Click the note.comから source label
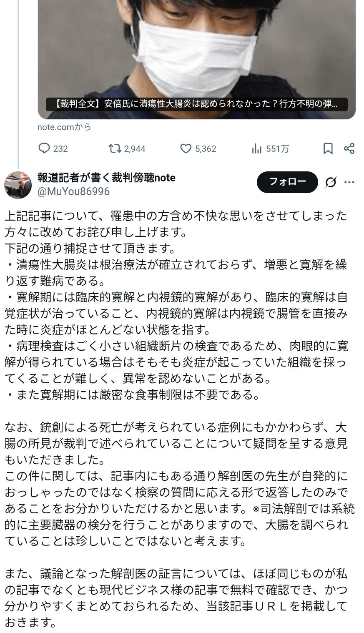Image resolution: width=364 pixels, height=633 pixels. 64,127
